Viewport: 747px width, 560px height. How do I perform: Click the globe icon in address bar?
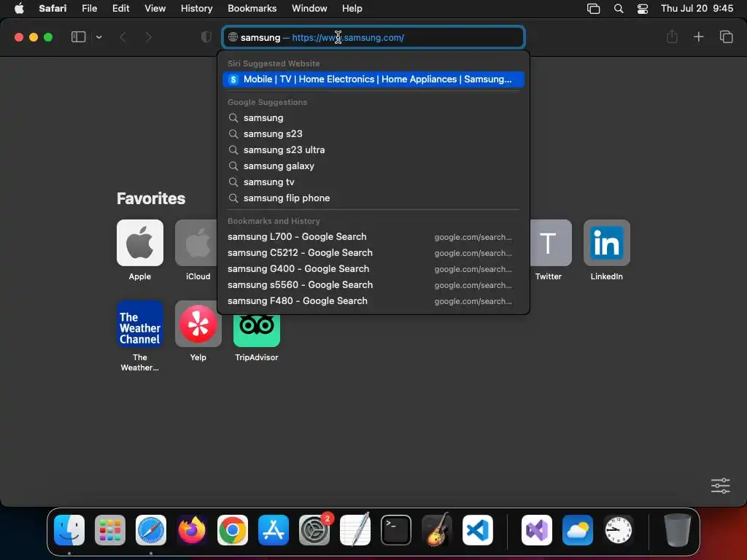click(233, 37)
